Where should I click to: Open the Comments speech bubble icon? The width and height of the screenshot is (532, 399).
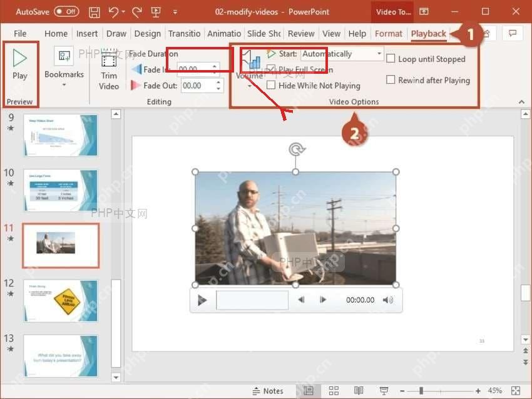pyautogui.click(x=513, y=33)
